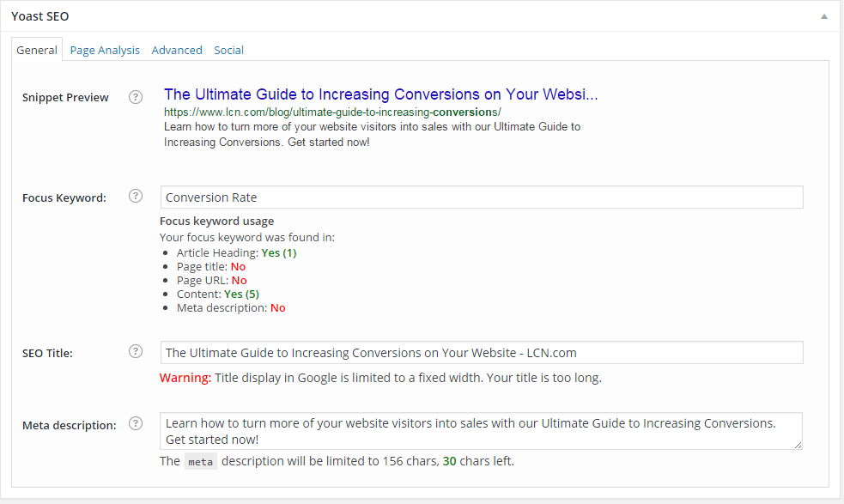Click 'Your focus keyword was found in:' text
Viewport: 844px width, 504px height.
coord(247,238)
